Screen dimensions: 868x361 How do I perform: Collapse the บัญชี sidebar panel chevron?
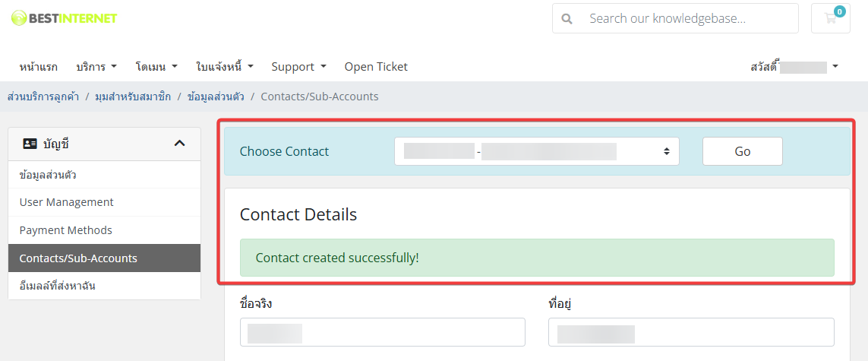click(x=179, y=144)
